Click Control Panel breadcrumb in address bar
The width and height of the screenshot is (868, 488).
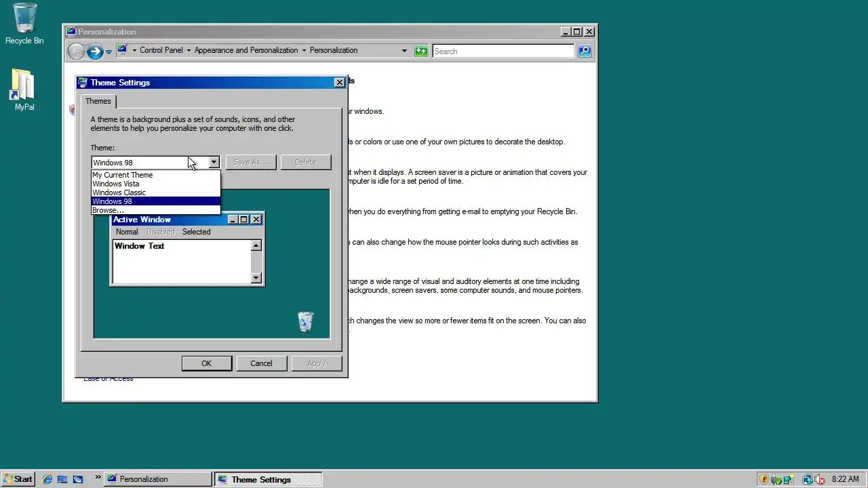(161, 50)
